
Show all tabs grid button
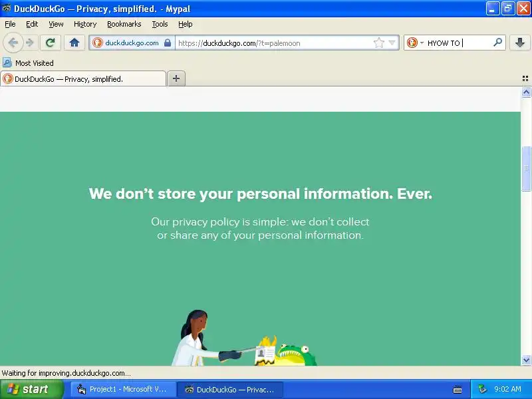coord(525,78)
